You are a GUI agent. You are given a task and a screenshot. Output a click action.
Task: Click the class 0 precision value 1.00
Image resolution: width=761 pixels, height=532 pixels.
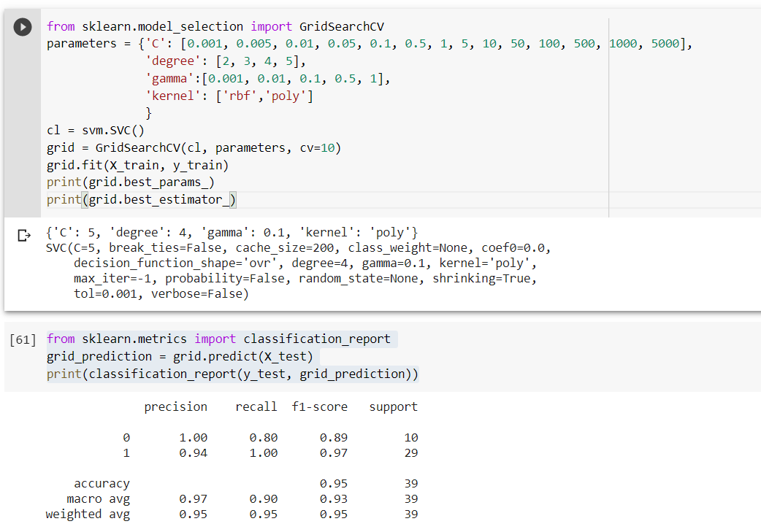click(x=193, y=438)
